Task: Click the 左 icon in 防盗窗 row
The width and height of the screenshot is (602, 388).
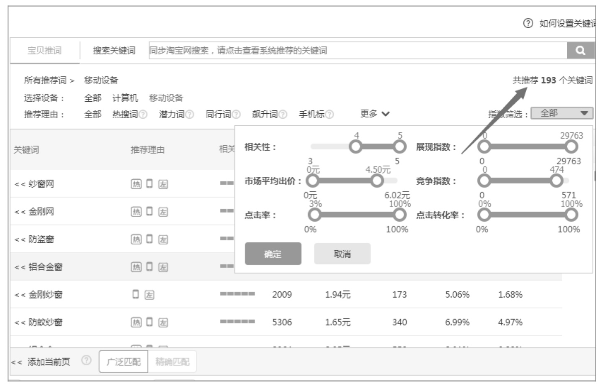Action: (x=163, y=240)
